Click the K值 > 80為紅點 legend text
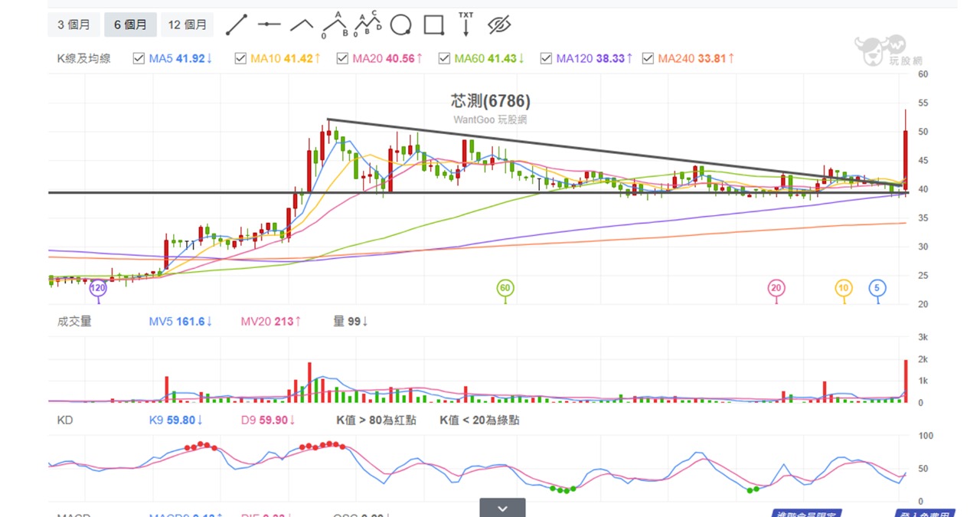The height and width of the screenshot is (517, 980). click(x=376, y=420)
